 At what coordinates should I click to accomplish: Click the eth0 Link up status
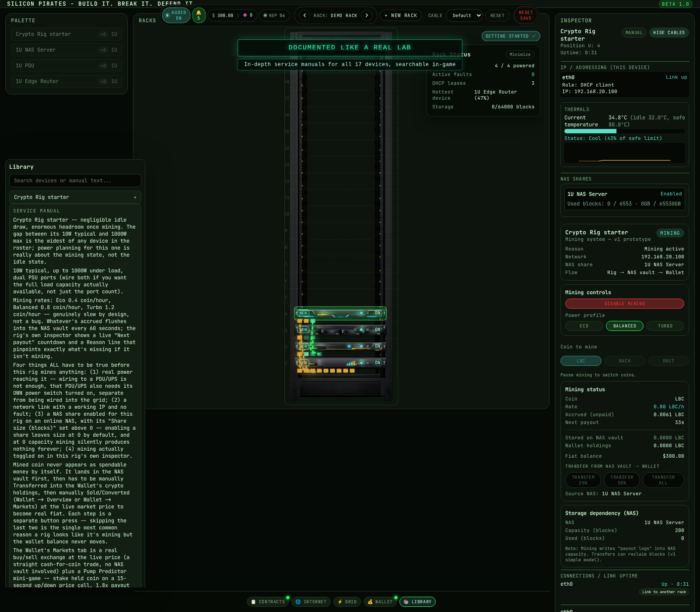pos(676,77)
